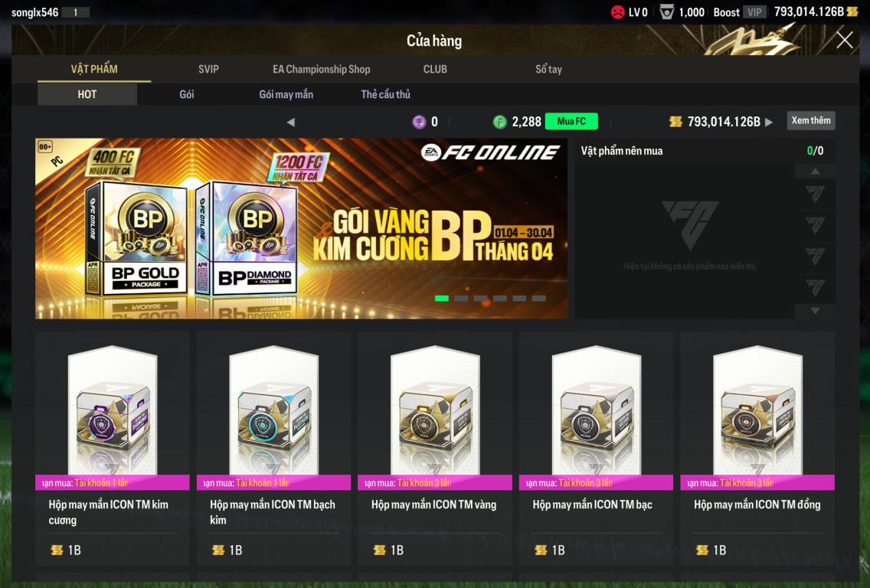Image resolution: width=870 pixels, height=588 pixels.
Task: Click the BP Gold Package promotional banner
Action: pyautogui.click(x=301, y=229)
